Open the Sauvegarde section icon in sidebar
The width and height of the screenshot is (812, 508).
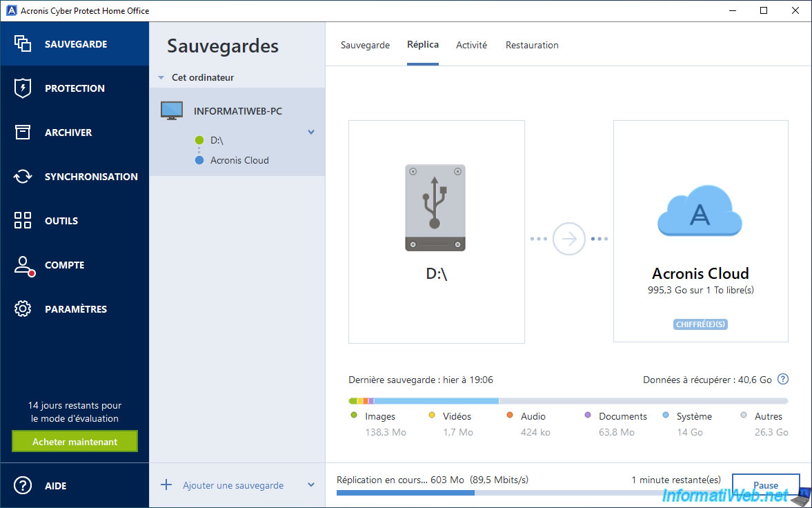tap(23, 43)
